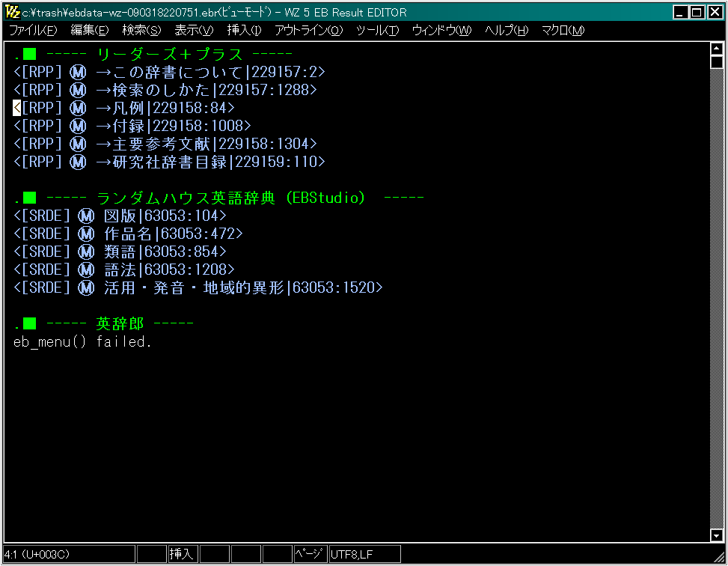Click the M icon beside 主要参考文献

point(78,144)
